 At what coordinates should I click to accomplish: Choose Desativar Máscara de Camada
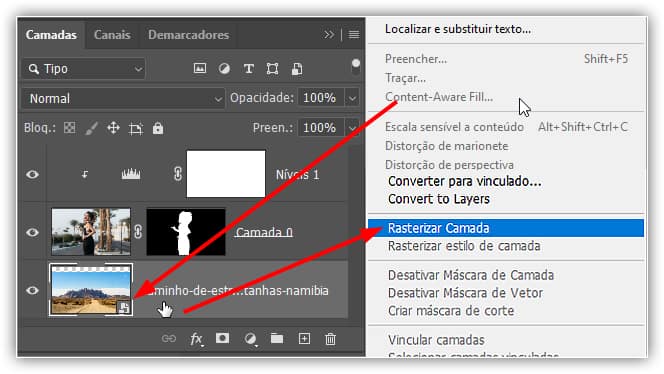471,275
